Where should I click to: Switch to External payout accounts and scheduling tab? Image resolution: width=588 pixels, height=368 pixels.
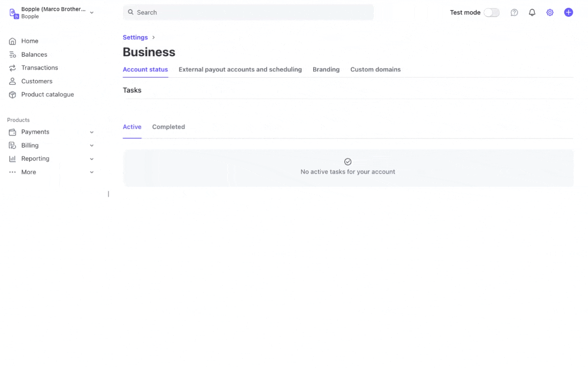pos(240,70)
